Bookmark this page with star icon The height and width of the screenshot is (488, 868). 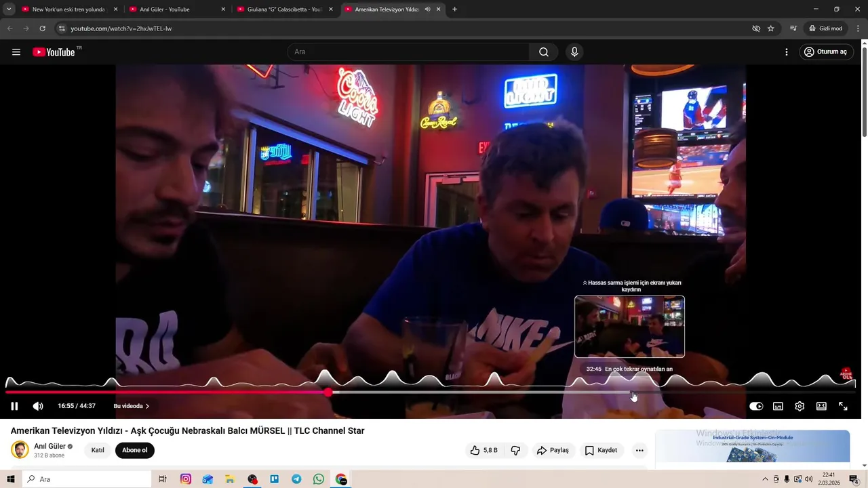tap(771, 28)
